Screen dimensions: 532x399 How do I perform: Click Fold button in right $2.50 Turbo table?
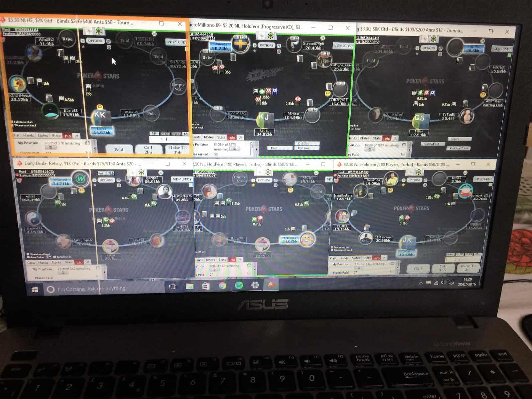tap(418, 268)
